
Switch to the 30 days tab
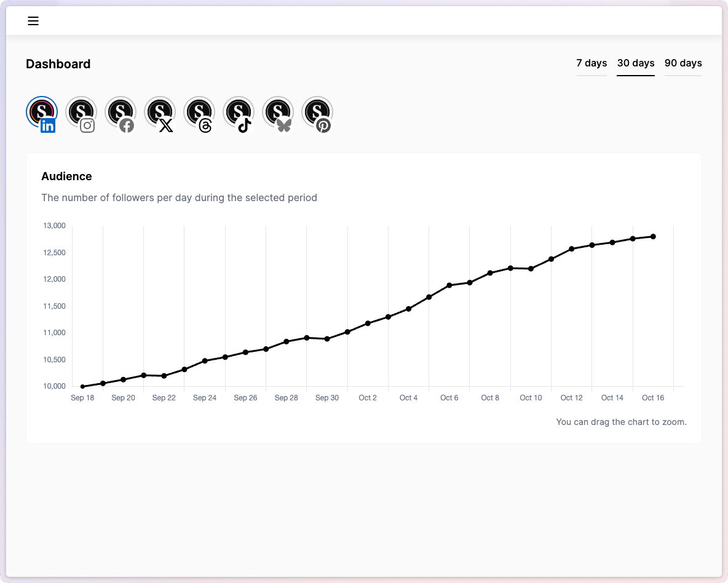point(636,63)
